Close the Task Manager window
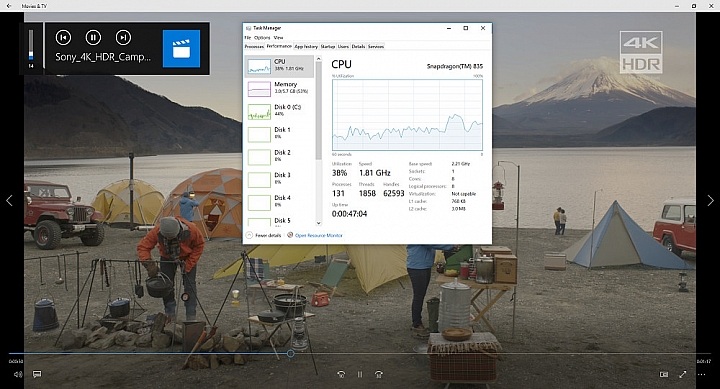 [483, 28]
